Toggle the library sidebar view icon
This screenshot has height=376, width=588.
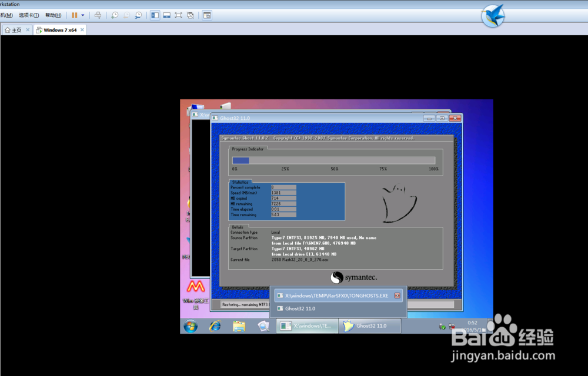[155, 15]
